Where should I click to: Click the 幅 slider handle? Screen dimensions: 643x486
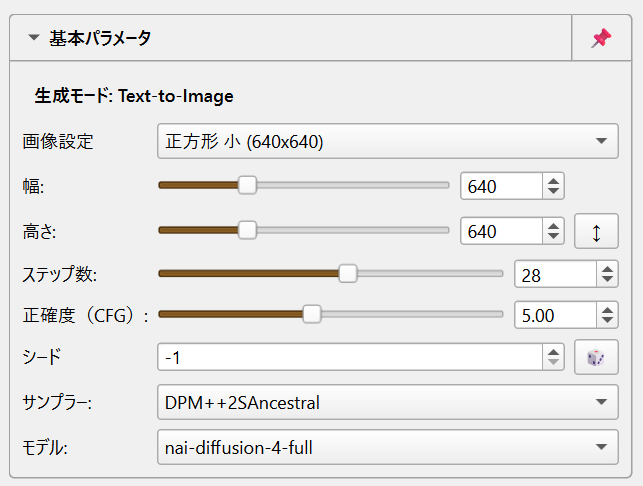pos(247,185)
